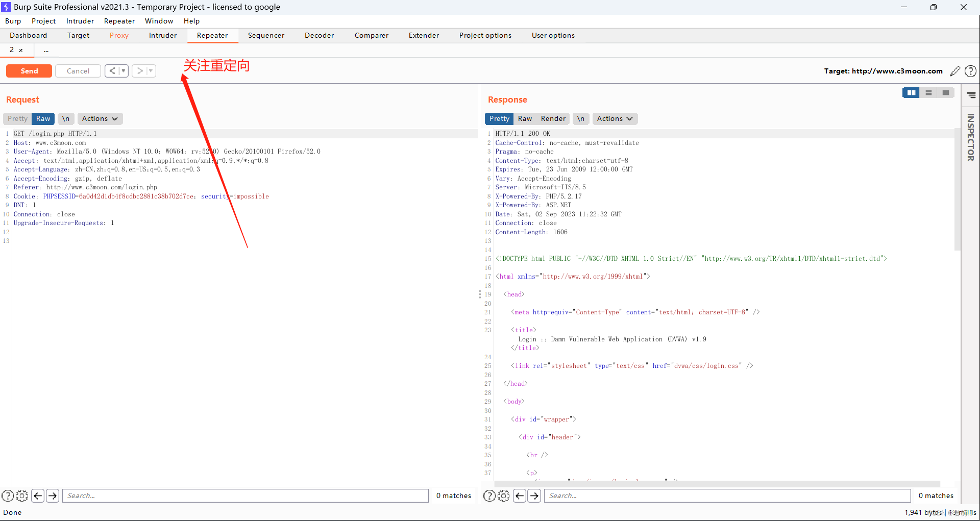Screen dimensions: 980x521
Task: Open the back history dropdown arrow
Action: pos(124,71)
